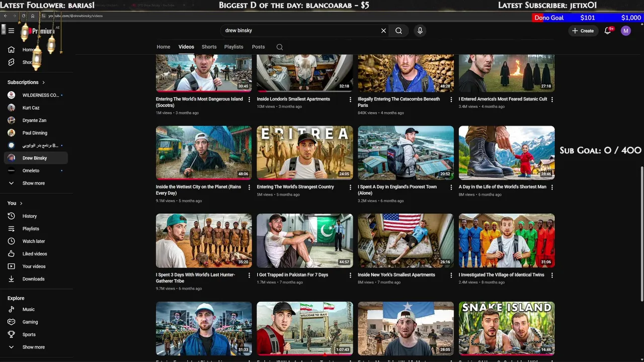This screenshot has width=644, height=362.
Task: Switch to the channel Home tab
Action: tap(164, 47)
